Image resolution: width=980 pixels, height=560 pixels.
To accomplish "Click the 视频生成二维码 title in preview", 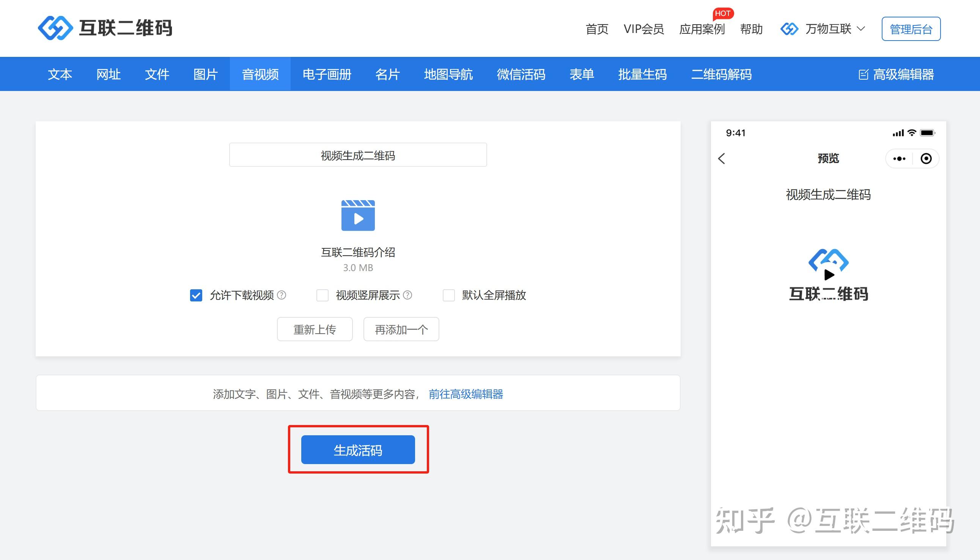I will click(x=828, y=195).
